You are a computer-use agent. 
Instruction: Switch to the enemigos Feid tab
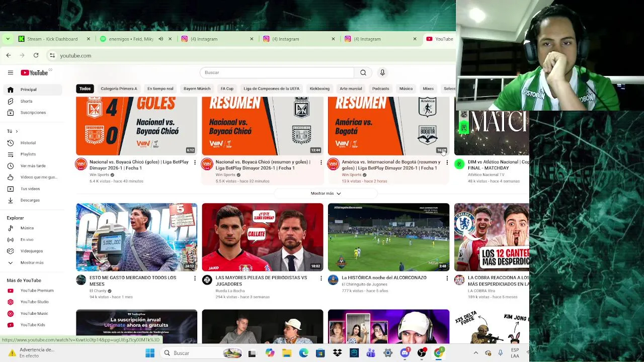point(136,39)
